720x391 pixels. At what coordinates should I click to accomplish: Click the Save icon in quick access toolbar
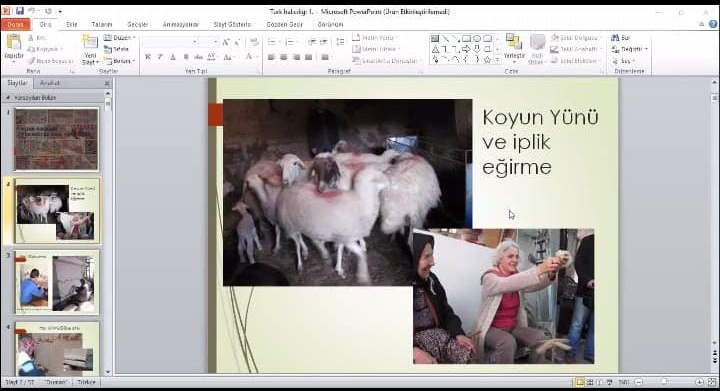pyautogui.click(x=20, y=11)
